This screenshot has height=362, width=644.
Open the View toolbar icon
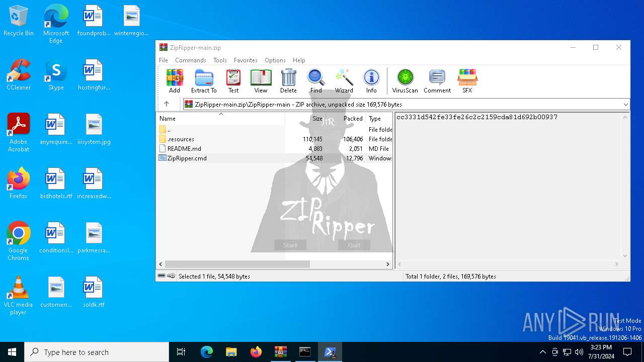(x=261, y=81)
